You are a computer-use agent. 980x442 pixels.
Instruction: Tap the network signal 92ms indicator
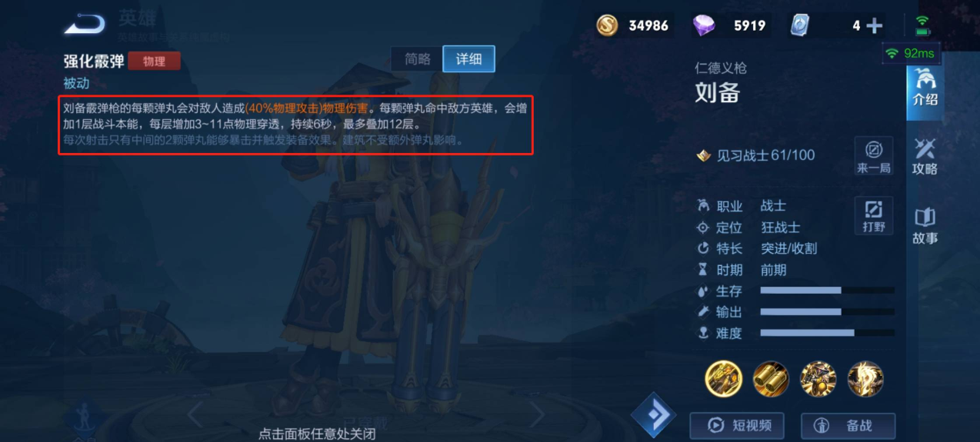pyautogui.click(x=912, y=53)
